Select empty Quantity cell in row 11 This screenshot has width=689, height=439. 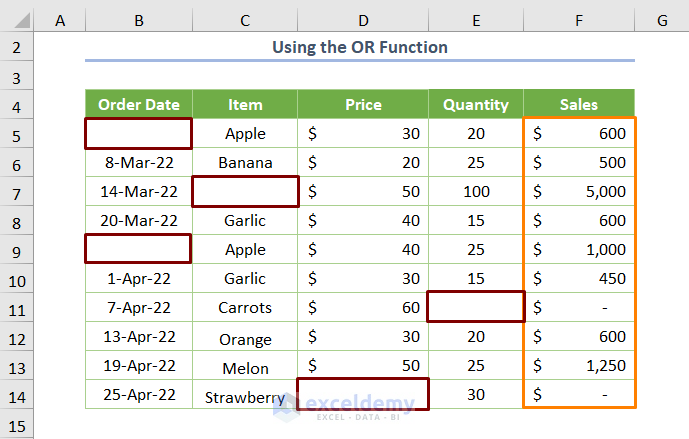pos(476,307)
